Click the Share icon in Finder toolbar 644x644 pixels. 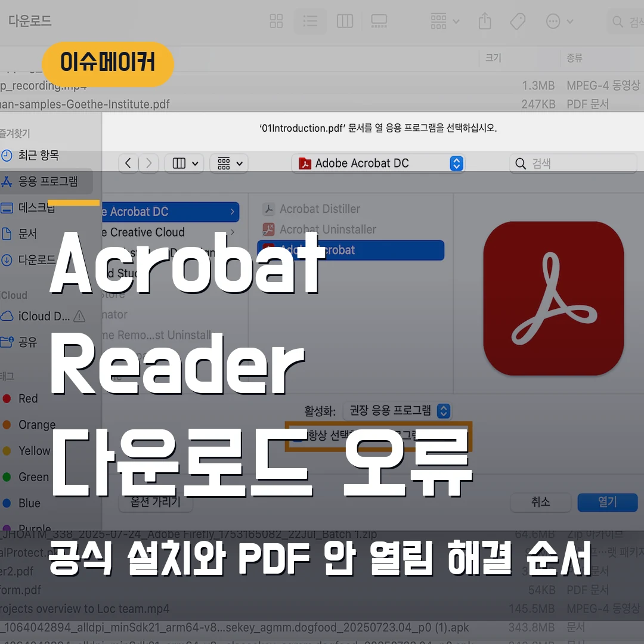[x=485, y=21]
